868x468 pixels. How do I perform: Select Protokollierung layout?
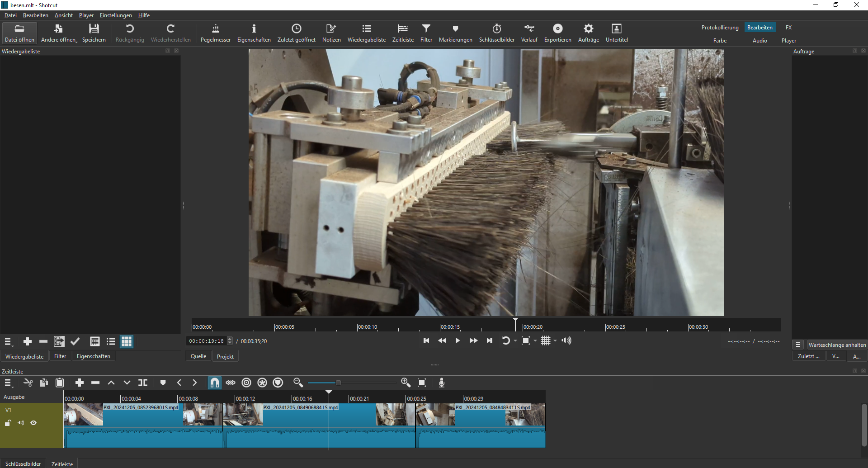coord(720,28)
